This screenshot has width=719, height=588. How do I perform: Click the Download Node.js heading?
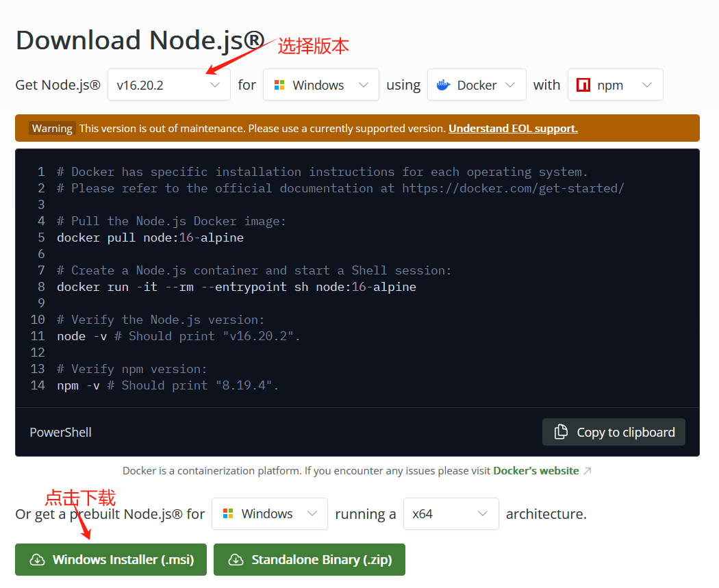[x=140, y=40]
